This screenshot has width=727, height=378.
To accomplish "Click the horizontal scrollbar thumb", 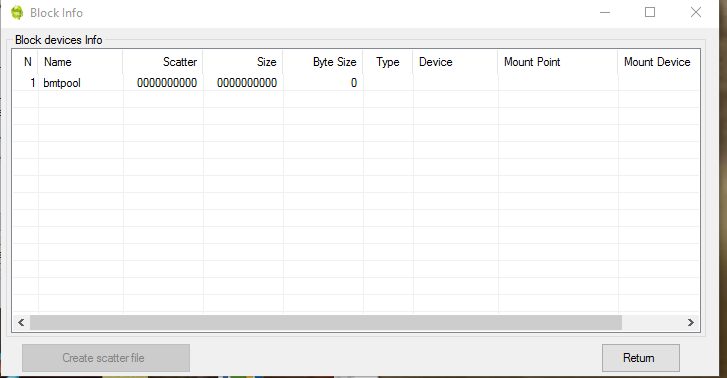I will (326, 322).
